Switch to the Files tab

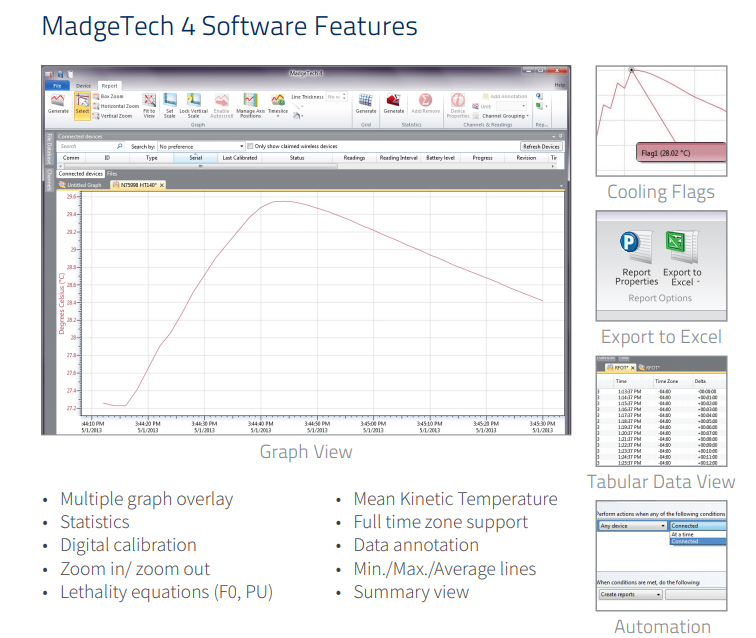(112, 174)
